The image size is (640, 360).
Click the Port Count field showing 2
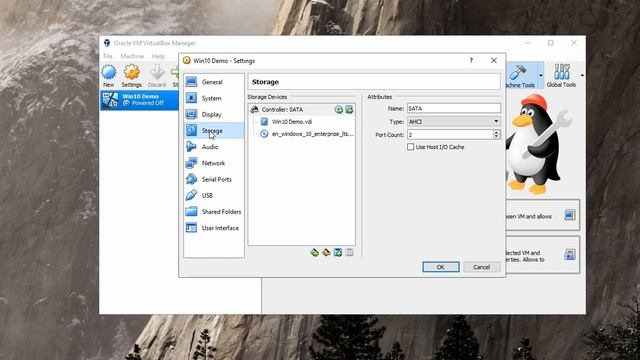point(450,135)
